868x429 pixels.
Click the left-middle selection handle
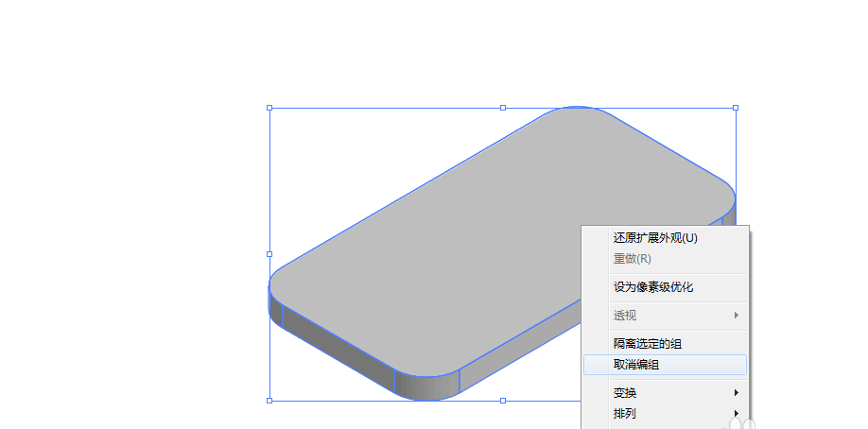point(269,254)
